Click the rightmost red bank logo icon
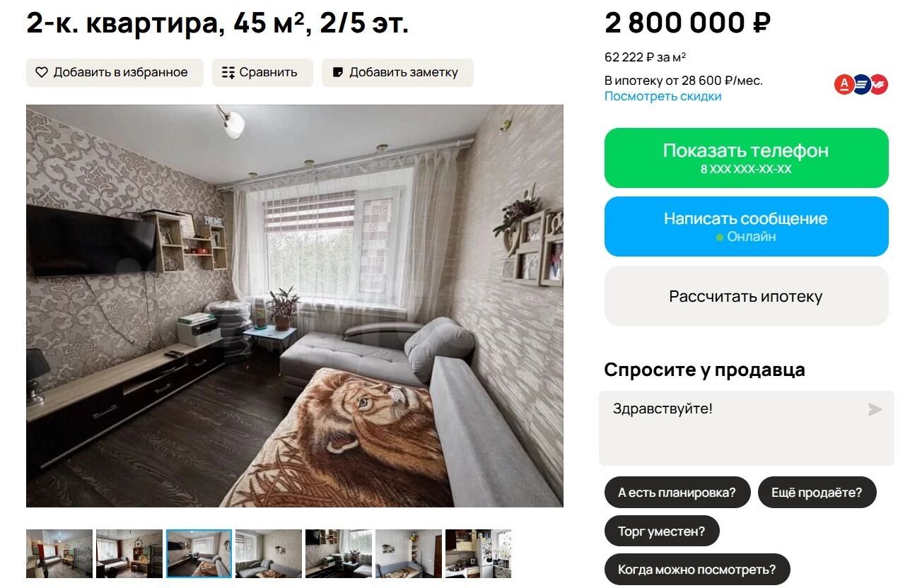910x588 pixels. click(x=879, y=84)
